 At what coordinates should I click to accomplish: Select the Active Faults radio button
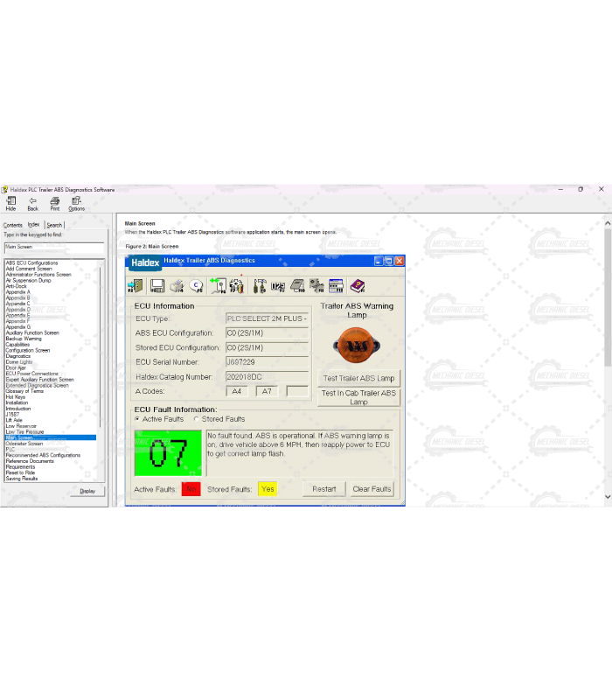click(138, 419)
